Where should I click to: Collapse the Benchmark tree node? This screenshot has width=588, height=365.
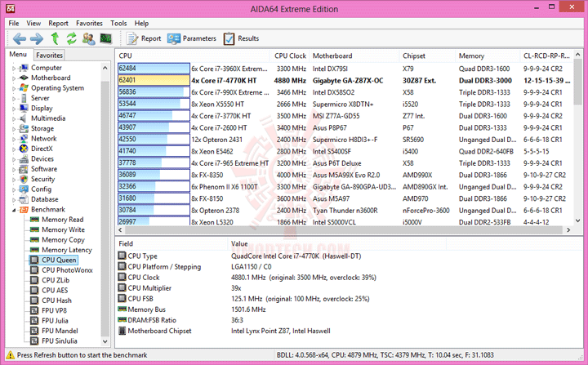tap(14, 210)
